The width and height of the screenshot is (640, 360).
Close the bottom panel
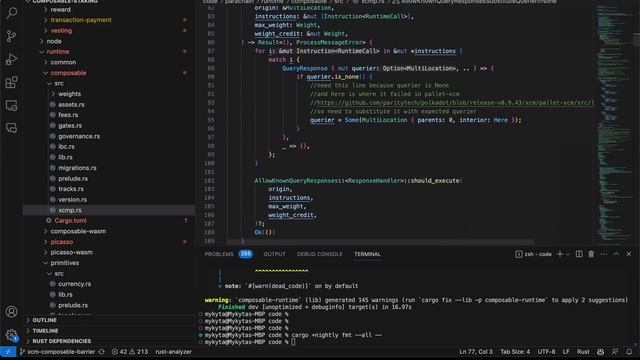coord(629,254)
